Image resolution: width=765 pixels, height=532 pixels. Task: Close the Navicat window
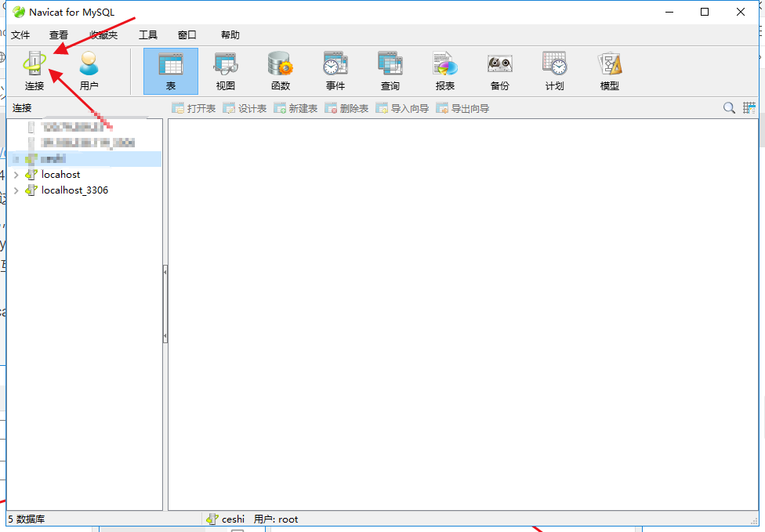point(741,12)
